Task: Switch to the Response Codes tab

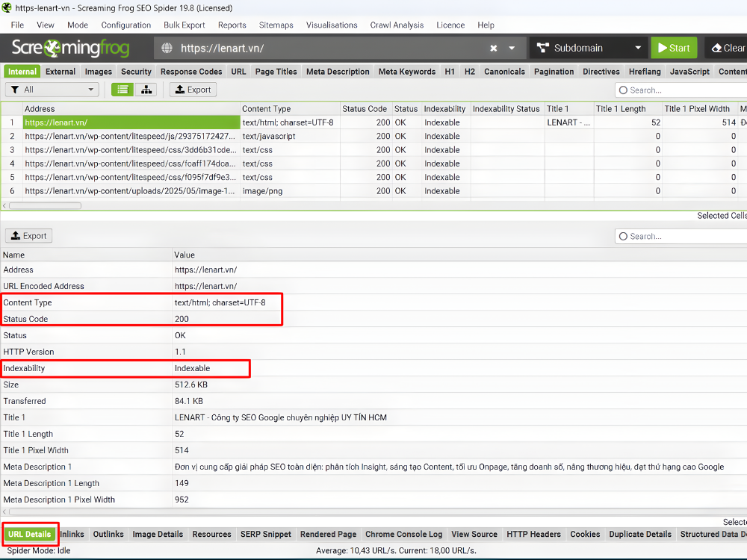Action: (x=191, y=72)
